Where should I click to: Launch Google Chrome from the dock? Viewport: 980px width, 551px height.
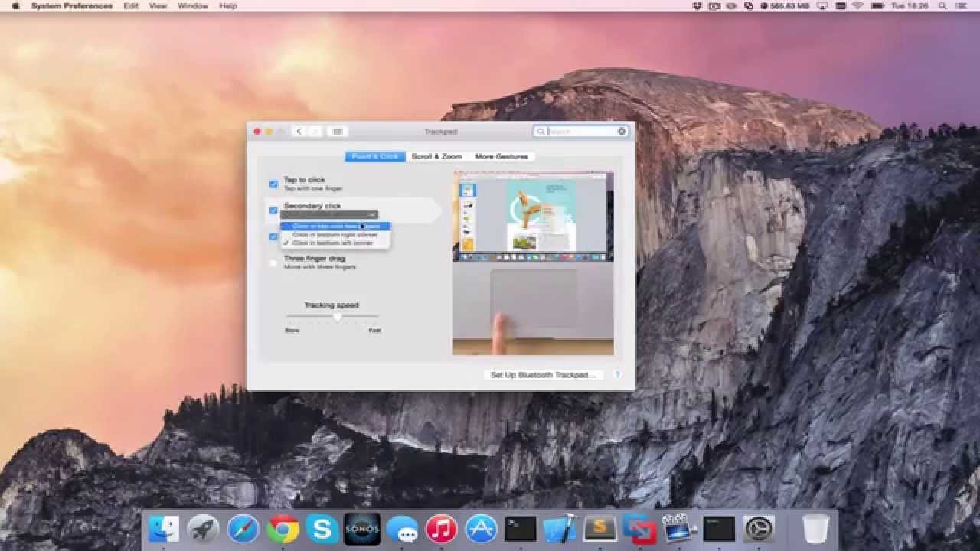[x=283, y=529]
